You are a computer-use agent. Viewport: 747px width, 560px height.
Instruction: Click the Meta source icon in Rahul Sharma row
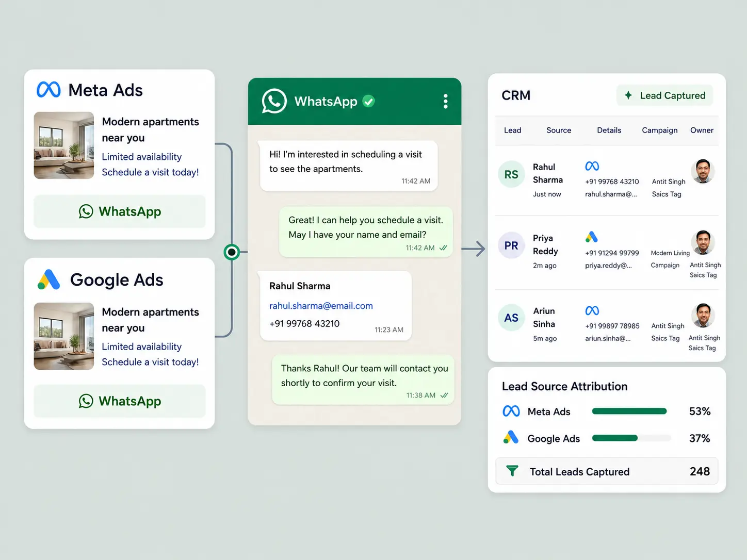pos(592,166)
